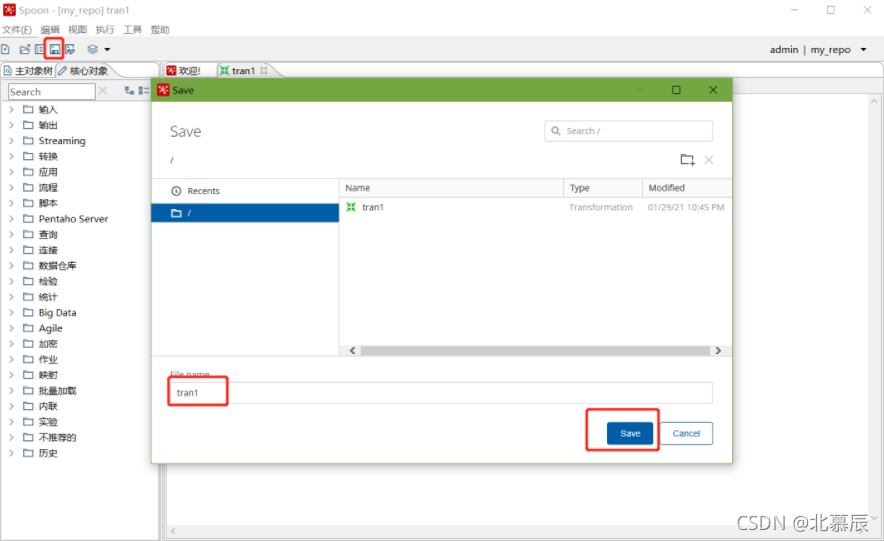Click the Spoon window close button

[x=867, y=10]
